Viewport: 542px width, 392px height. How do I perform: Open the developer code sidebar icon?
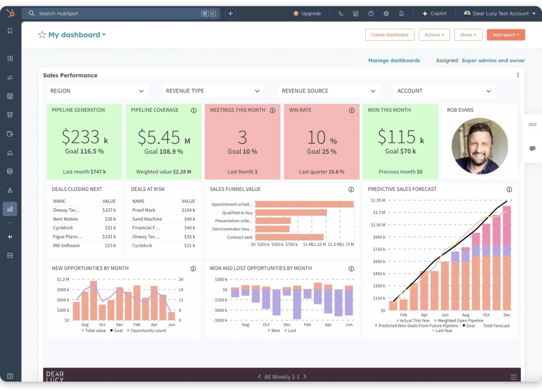10,255
